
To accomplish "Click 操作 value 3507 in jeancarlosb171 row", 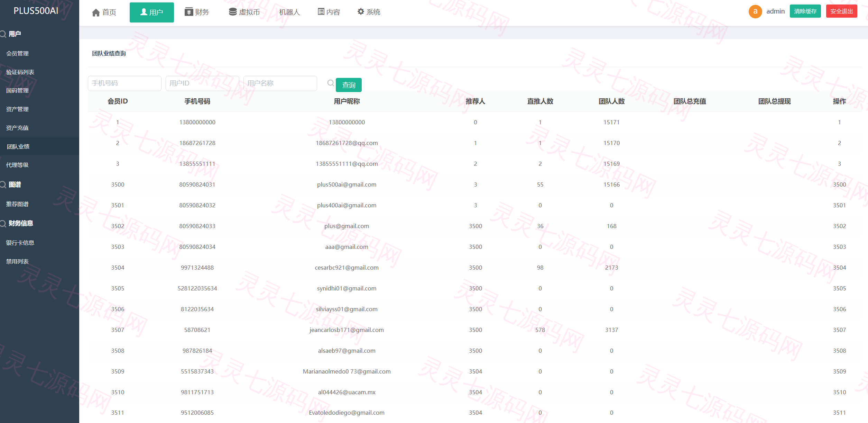I will pyautogui.click(x=839, y=330).
